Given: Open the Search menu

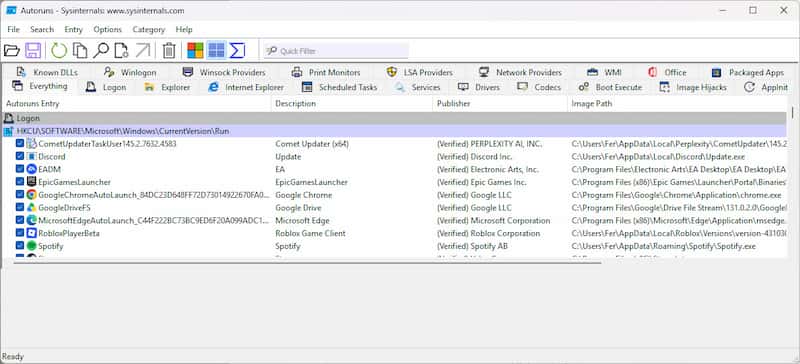Looking at the screenshot, I should 42,30.
